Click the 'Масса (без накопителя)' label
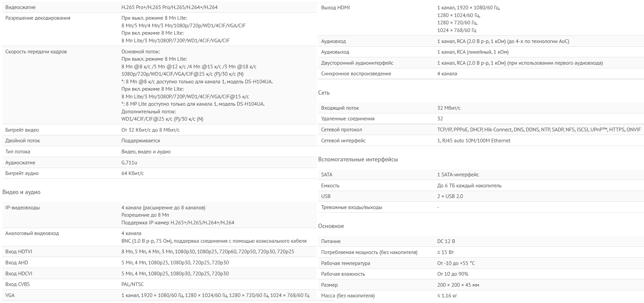This screenshot has width=644, height=303. [x=347, y=296]
